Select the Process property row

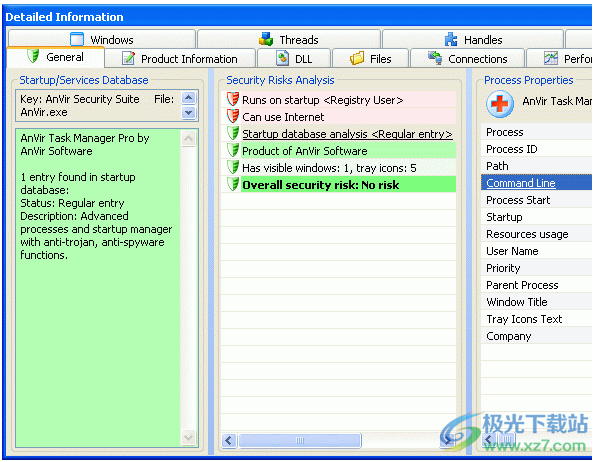536,132
